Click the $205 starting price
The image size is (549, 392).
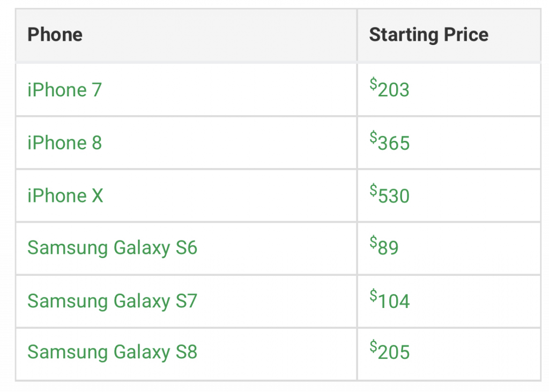(x=390, y=350)
